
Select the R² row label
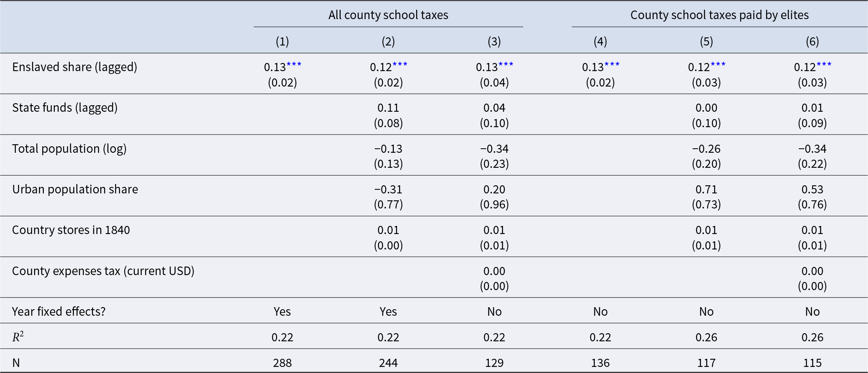pyautogui.click(x=18, y=337)
